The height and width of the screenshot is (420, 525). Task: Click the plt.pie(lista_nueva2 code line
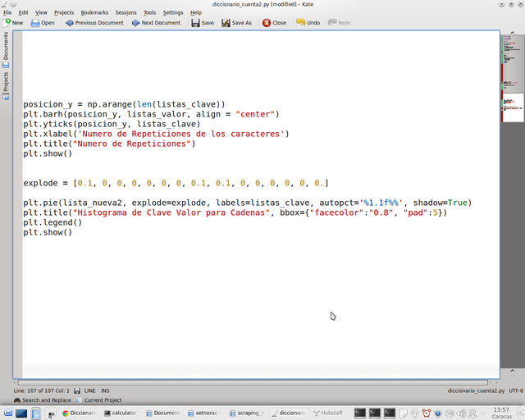coord(248,203)
